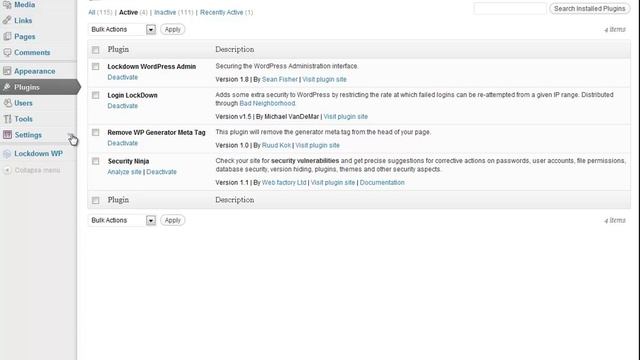Screen dimensions: 640x360
Task: Open the Tools menu
Action: point(23,119)
